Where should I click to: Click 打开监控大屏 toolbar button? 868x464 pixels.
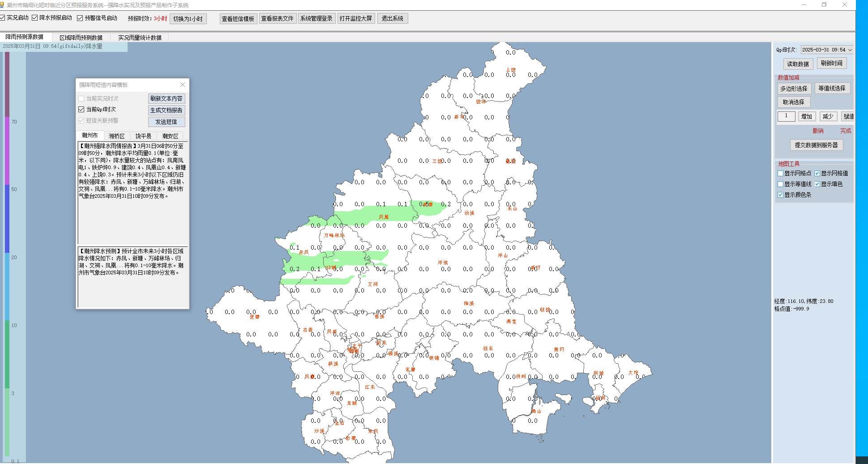pyautogui.click(x=356, y=19)
